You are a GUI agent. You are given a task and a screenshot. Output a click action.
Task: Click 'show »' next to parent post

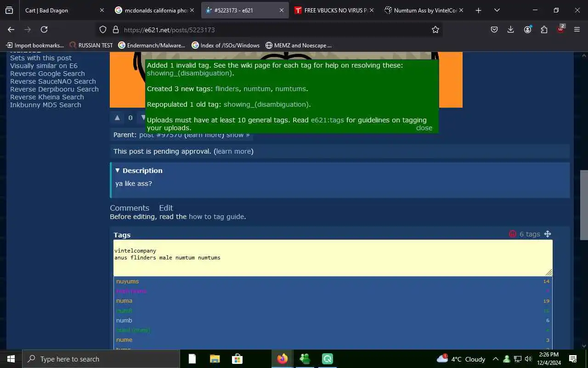238,135
